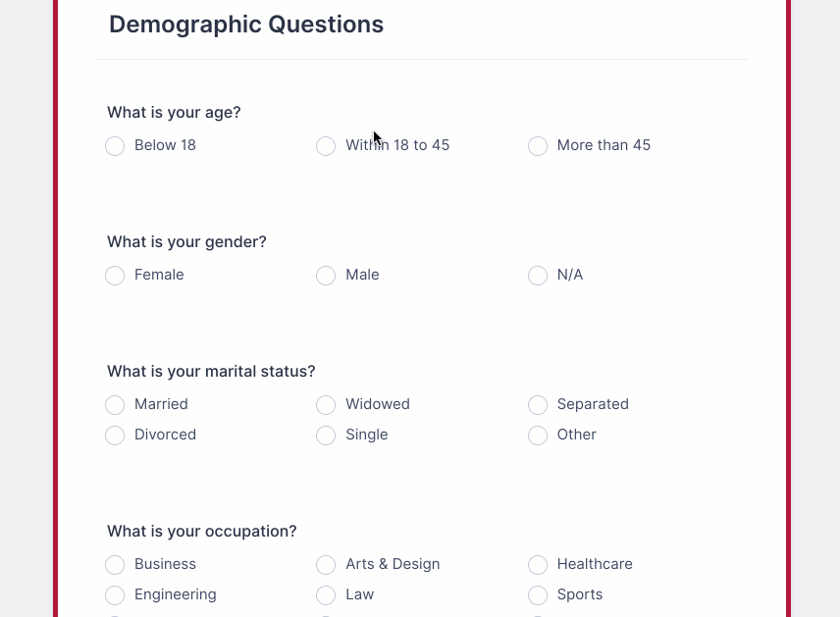840x617 pixels.
Task: Select Business as occupation
Action: (115, 565)
